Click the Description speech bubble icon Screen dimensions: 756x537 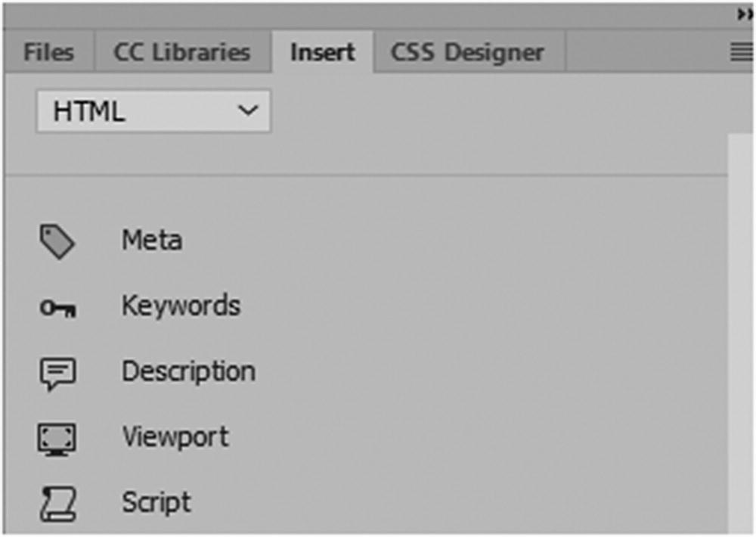click(x=57, y=374)
